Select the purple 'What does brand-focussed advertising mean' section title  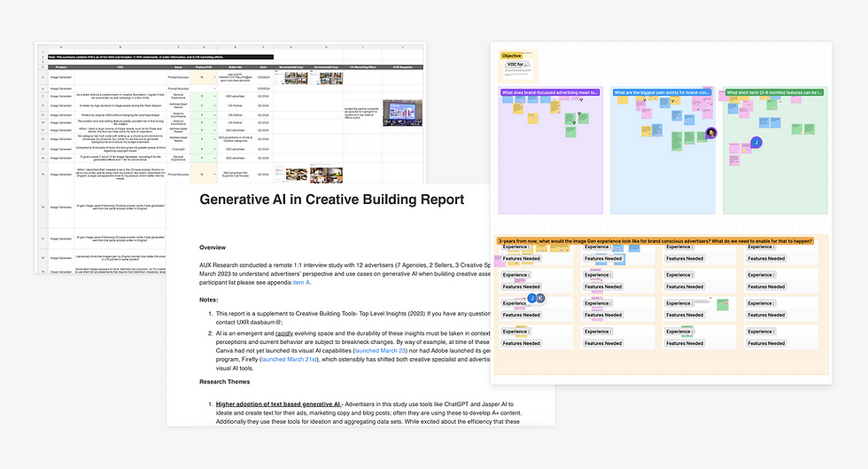[550, 92]
